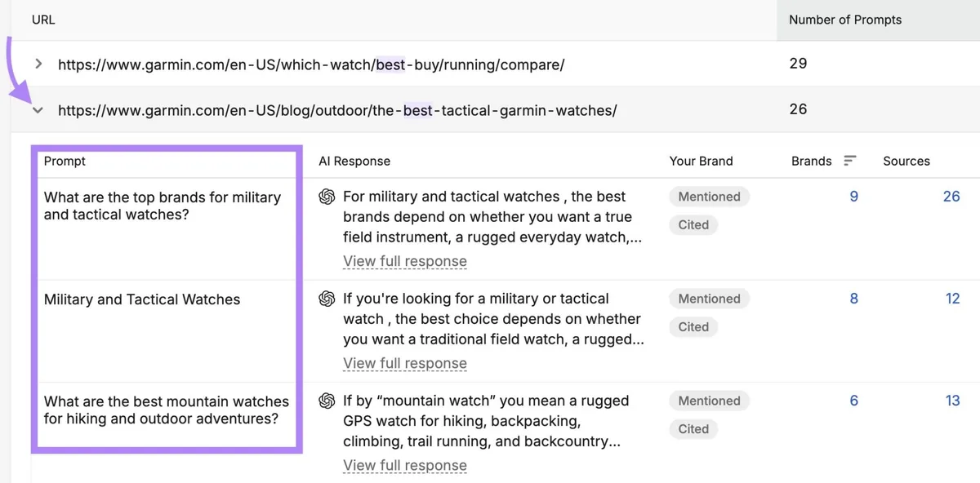980x483 pixels.
Task: View full response for top brands military prompt
Action: point(405,261)
